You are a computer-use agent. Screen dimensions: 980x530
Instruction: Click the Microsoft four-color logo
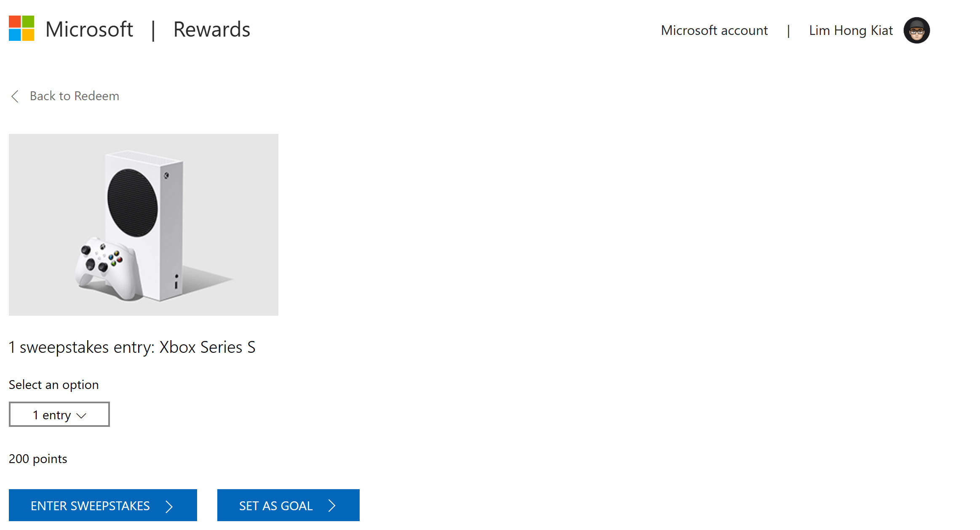tap(21, 29)
